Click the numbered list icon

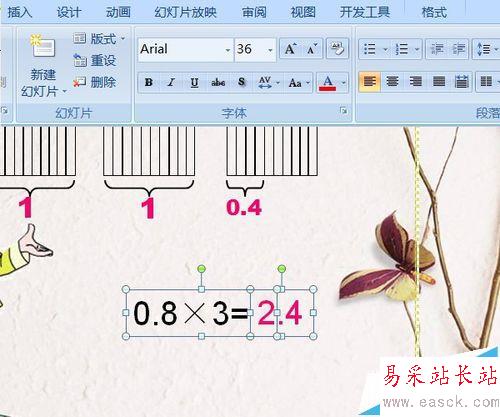coord(401,49)
